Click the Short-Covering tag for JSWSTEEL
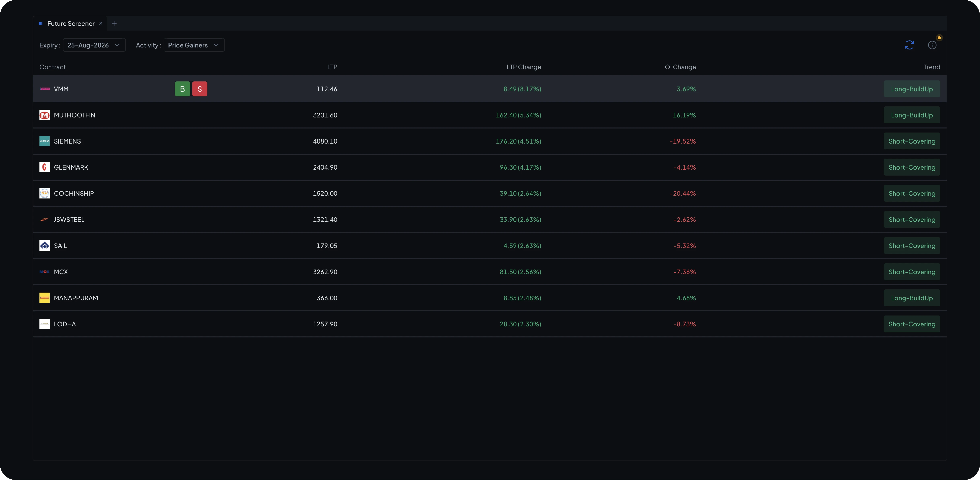The width and height of the screenshot is (980, 480). pos(912,220)
